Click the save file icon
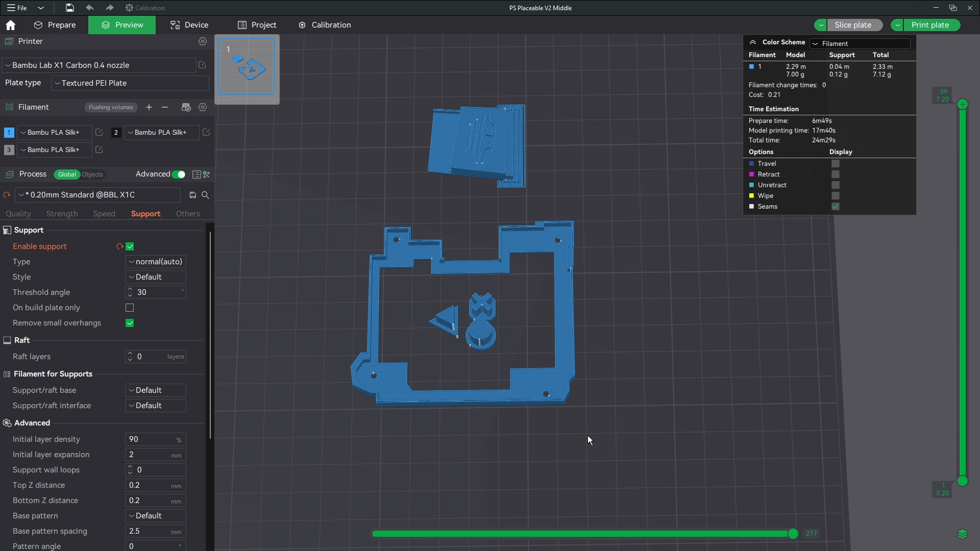The image size is (980, 551). coord(69,8)
